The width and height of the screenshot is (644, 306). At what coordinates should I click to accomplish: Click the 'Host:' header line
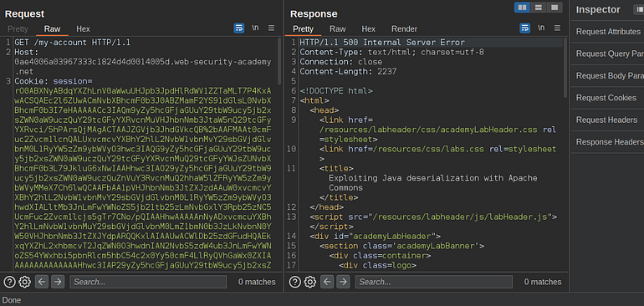pos(26,52)
